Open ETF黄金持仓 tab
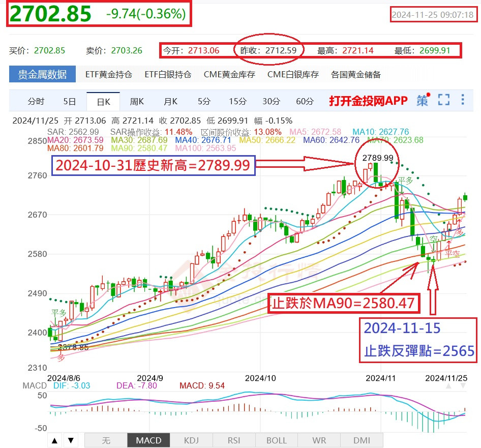 [x=109, y=74]
